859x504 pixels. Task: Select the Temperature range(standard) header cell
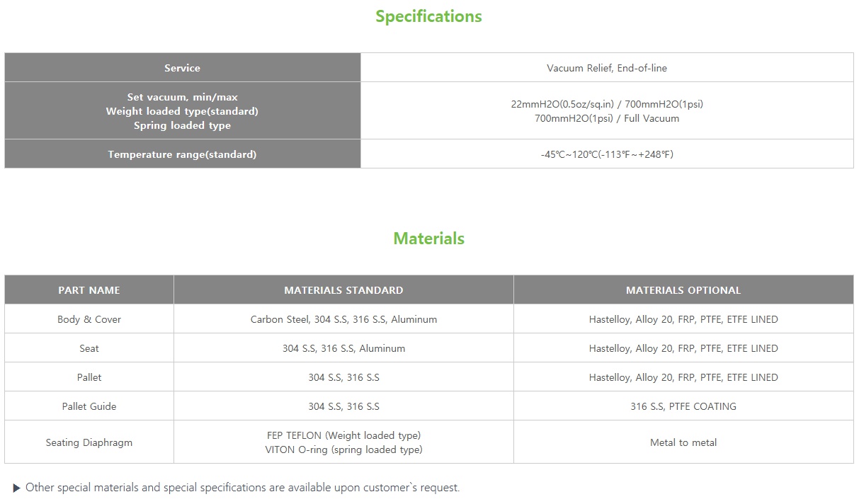182,154
